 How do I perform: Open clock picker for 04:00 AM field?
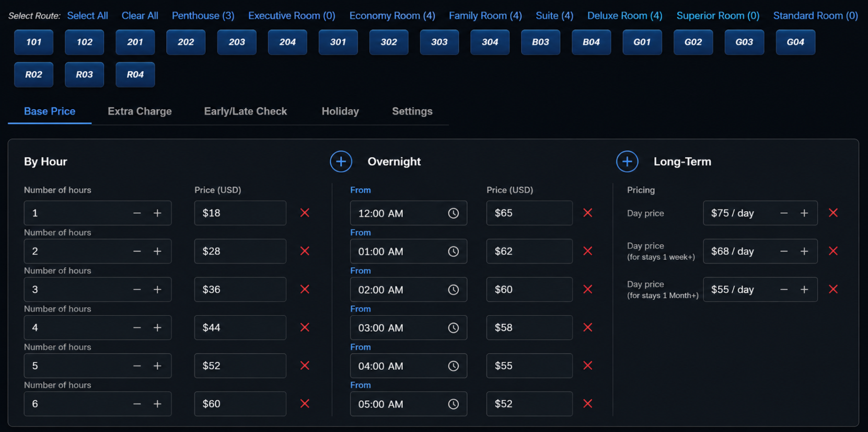pos(454,366)
